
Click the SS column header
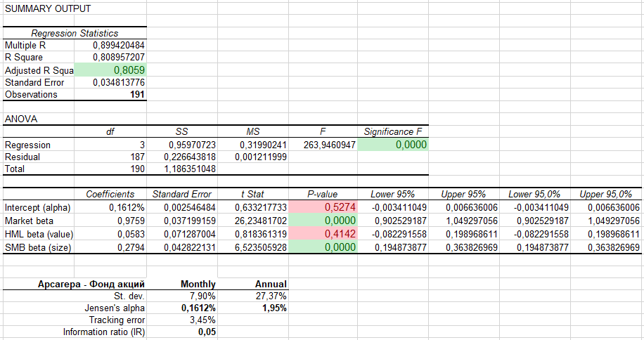pos(181,131)
